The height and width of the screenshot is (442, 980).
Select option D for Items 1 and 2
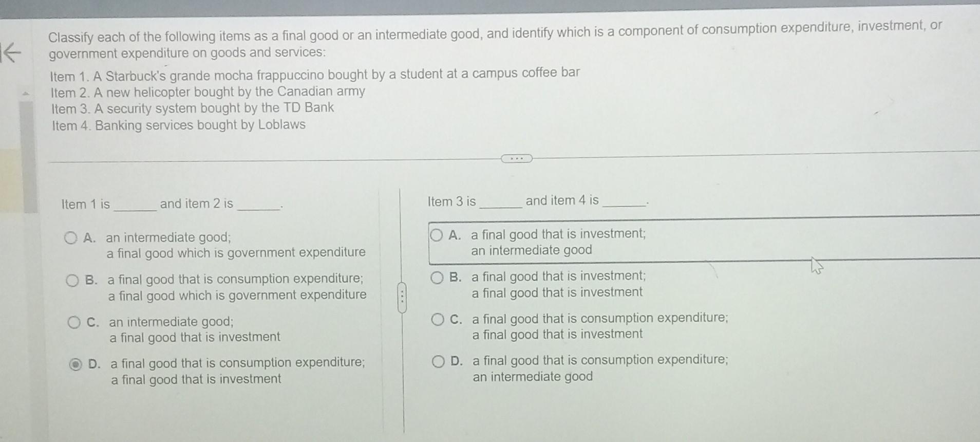coord(73,364)
